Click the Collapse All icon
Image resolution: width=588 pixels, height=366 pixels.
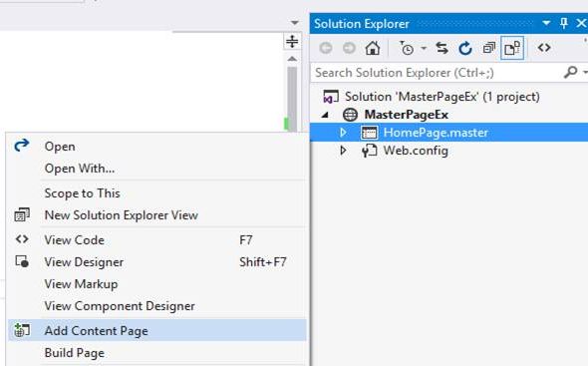pyautogui.click(x=489, y=48)
